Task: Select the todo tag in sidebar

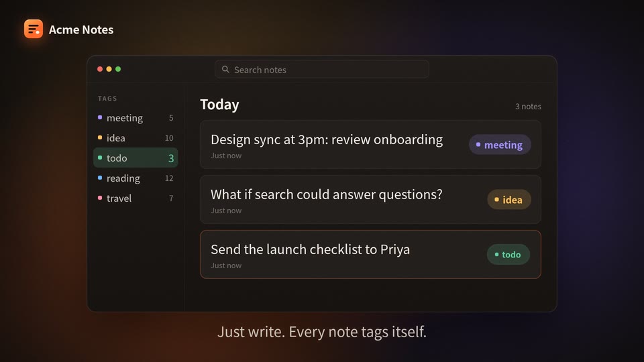Action: pyautogui.click(x=136, y=158)
